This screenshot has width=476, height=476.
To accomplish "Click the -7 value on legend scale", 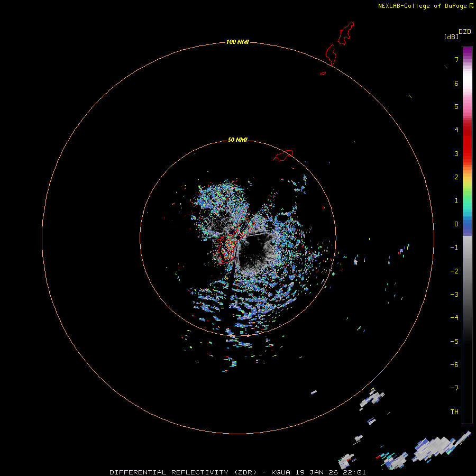I will click(x=454, y=388).
